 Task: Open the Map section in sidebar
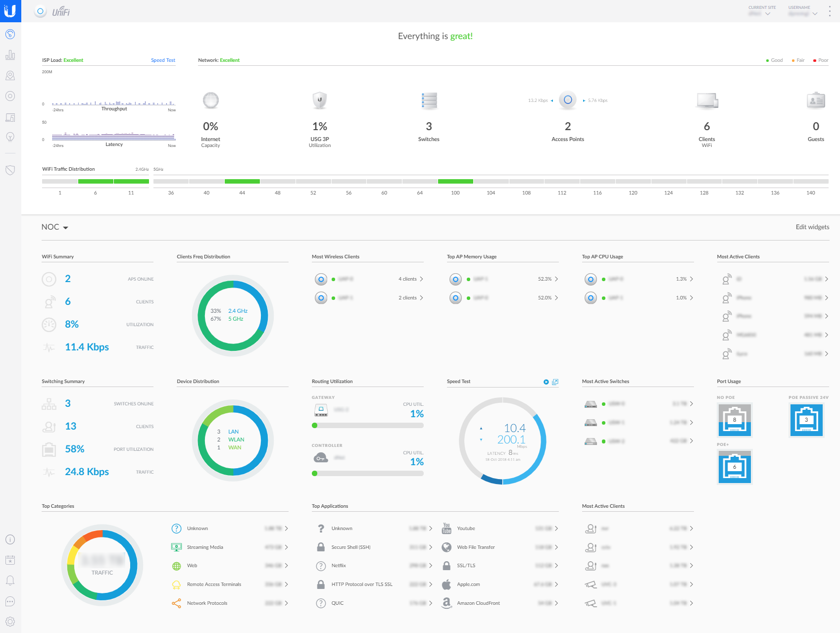[10, 76]
